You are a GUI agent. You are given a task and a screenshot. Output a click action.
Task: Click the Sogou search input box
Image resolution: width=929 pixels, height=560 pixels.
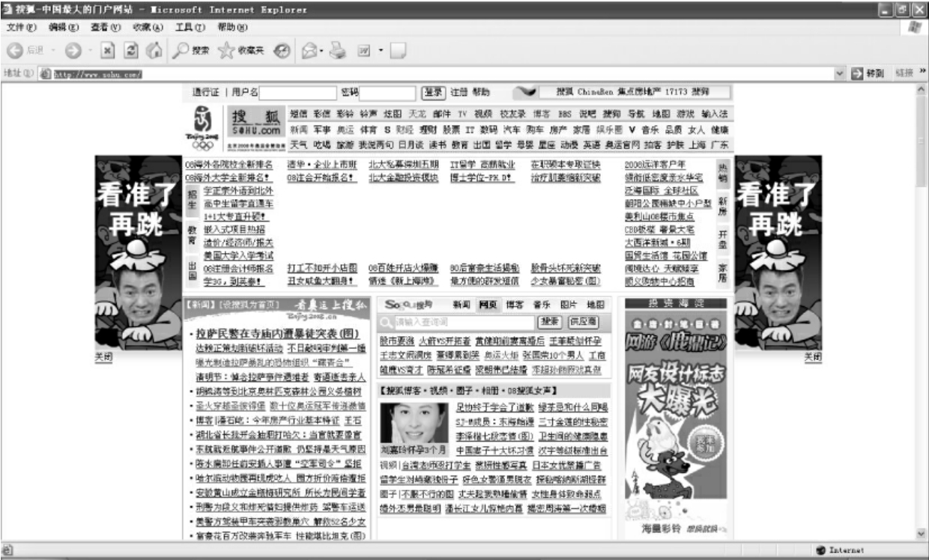click(x=464, y=322)
